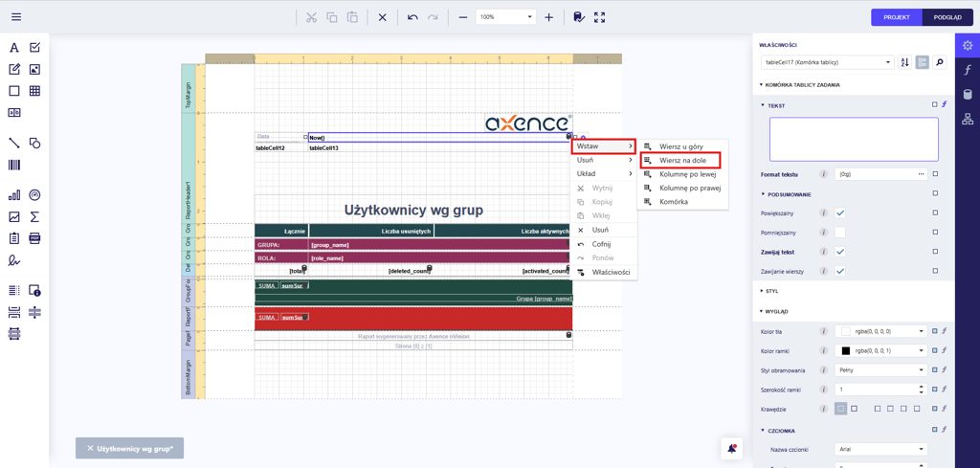This screenshot has width=980, height=468.
Task: Pick the gauge control from the toolbox
Action: 34,195
